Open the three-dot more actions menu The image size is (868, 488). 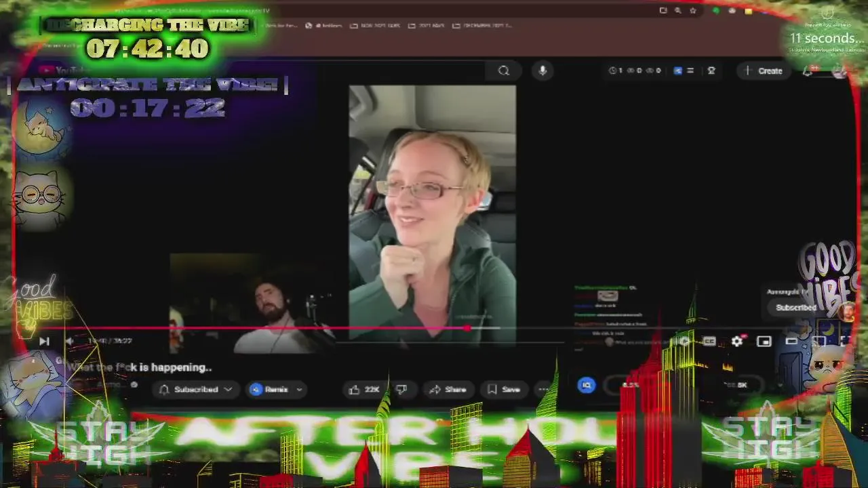pyautogui.click(x=542, y=389)
